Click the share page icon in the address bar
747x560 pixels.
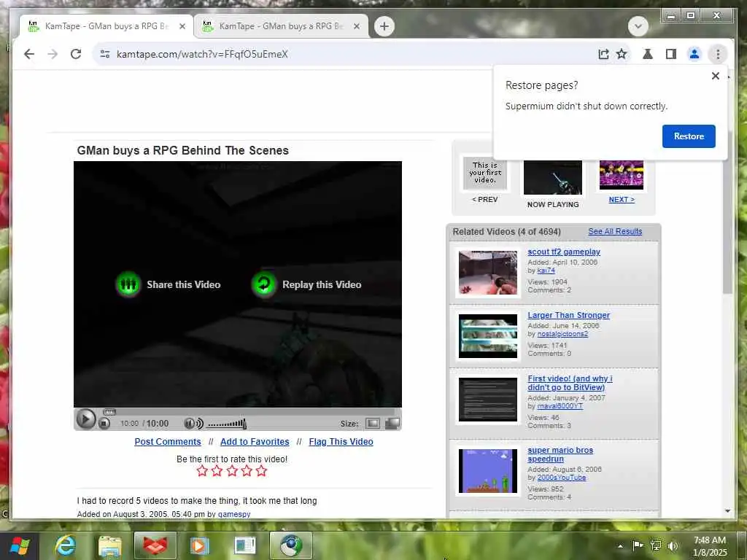603,54
